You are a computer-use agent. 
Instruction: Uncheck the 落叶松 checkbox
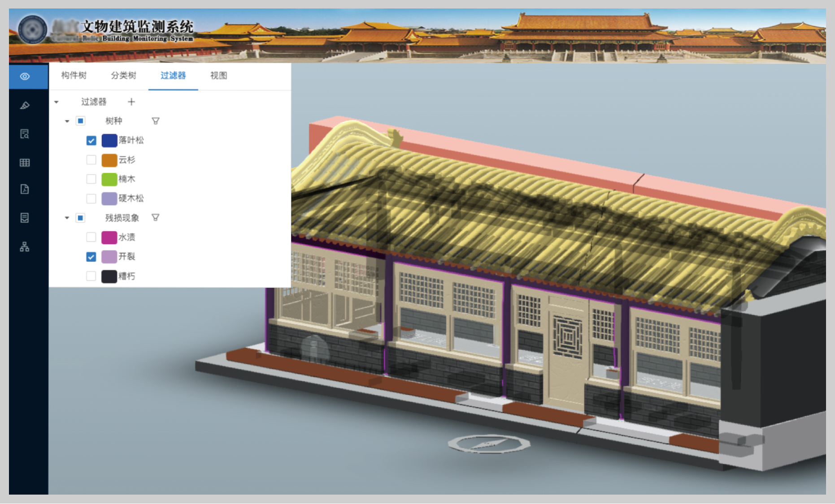[91, 141]
